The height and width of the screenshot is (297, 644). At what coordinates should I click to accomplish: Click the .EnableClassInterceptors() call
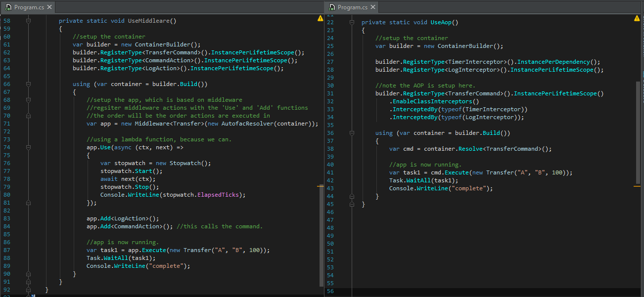tap(434, 102)
